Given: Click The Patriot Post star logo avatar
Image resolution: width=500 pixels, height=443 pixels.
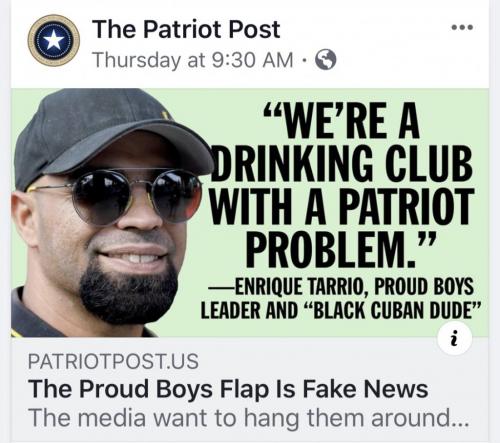Looking at the screenshot, I should (54, 41).
